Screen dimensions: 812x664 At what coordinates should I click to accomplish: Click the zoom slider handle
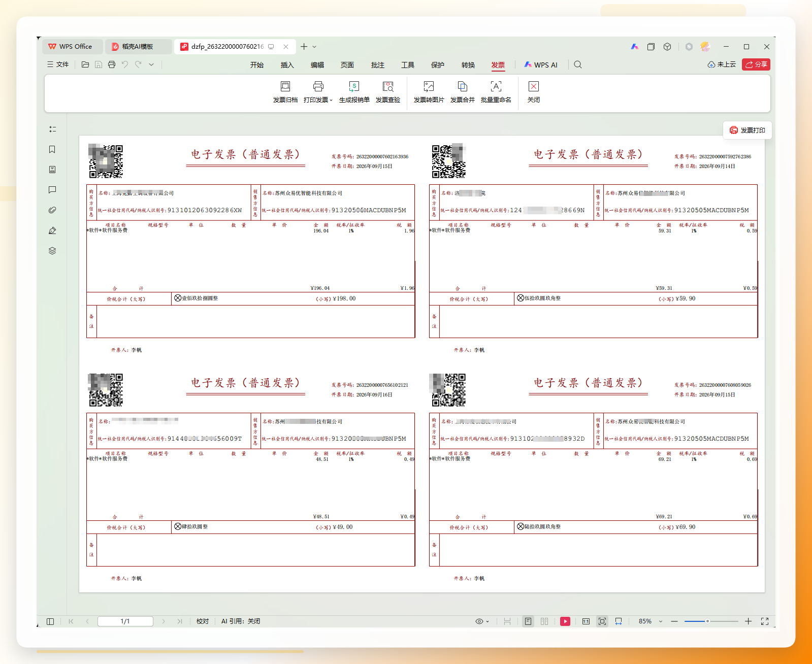pos(707,621)
